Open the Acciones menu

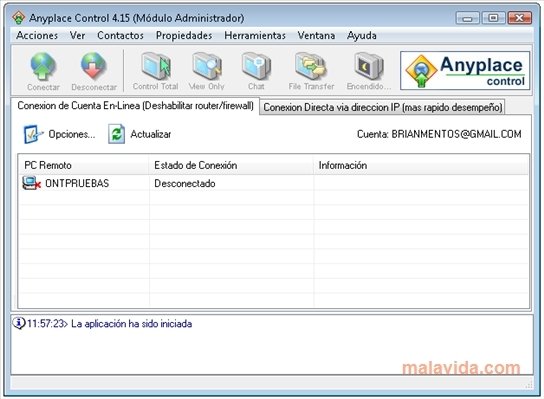click(37, 35)
